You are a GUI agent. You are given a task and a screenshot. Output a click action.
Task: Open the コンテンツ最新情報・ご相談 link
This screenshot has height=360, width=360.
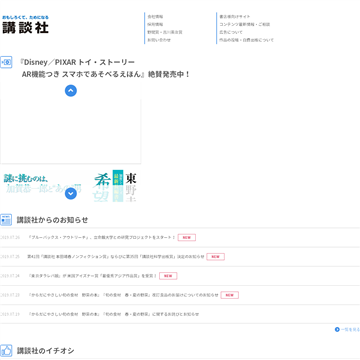(245, 24)
